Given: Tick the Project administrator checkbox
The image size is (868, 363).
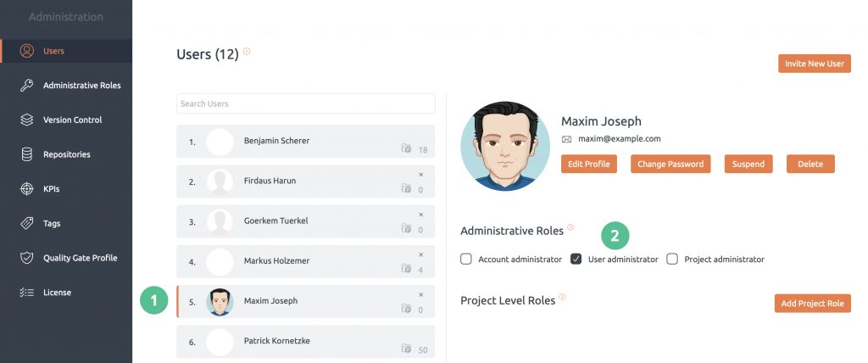Looking at the screenshot, I should coord(672,259).
